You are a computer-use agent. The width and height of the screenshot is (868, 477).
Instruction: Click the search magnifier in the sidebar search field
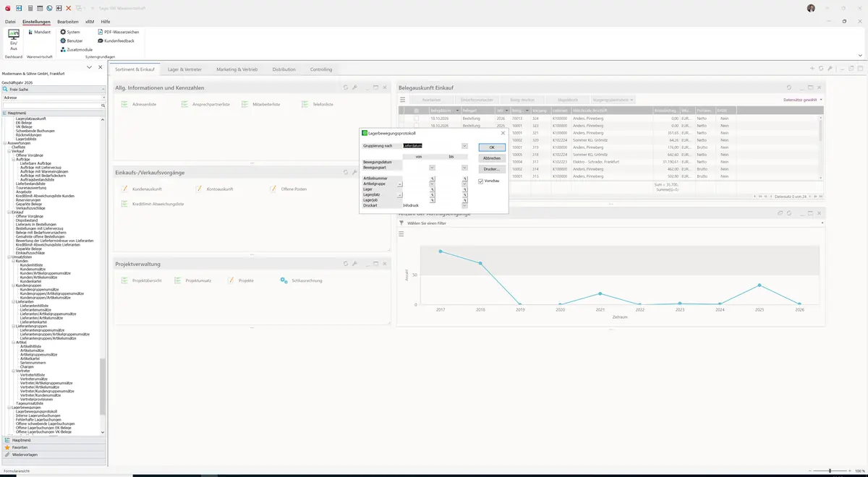tap(103, 106)
